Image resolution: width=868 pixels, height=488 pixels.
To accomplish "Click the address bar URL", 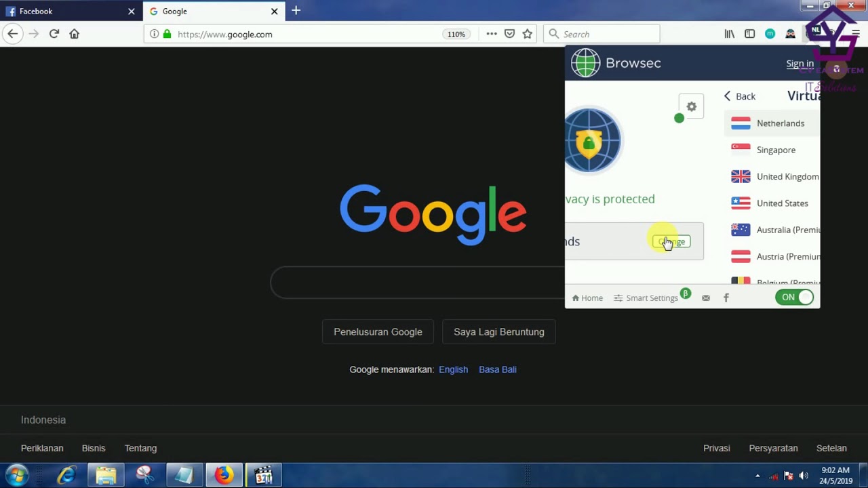I will (x=225, y=34).
